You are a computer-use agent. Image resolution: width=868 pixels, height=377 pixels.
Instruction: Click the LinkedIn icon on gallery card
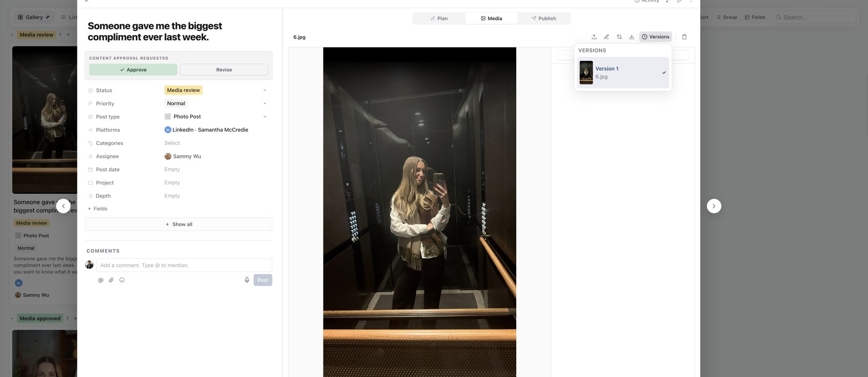pos(18,283)
